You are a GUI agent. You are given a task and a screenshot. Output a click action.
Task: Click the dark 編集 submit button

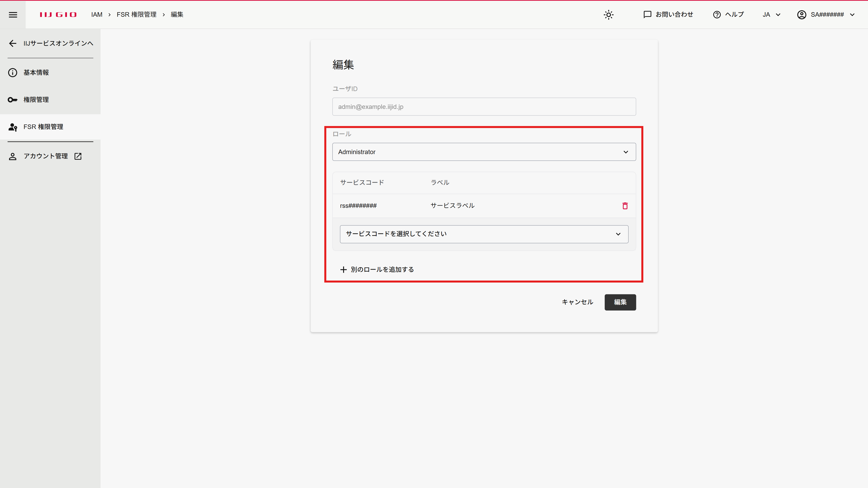[x=620, y=302]
